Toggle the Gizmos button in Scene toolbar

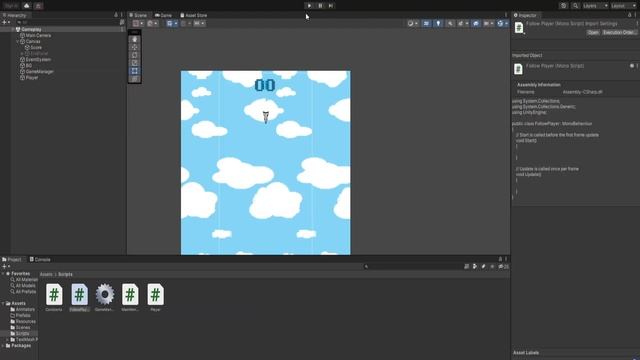click(x=500, y=24)
